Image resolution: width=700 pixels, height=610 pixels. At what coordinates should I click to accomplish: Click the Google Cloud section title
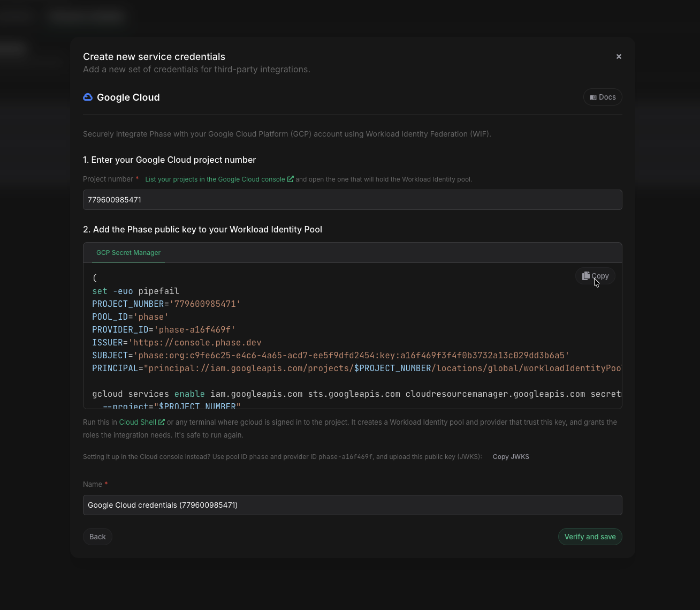click(128, 97)
